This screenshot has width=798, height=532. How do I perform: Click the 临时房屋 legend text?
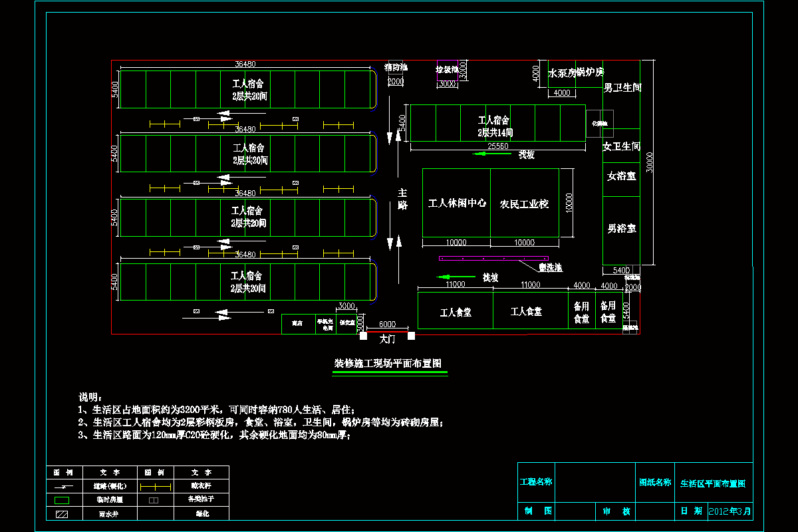coord(109,499)
